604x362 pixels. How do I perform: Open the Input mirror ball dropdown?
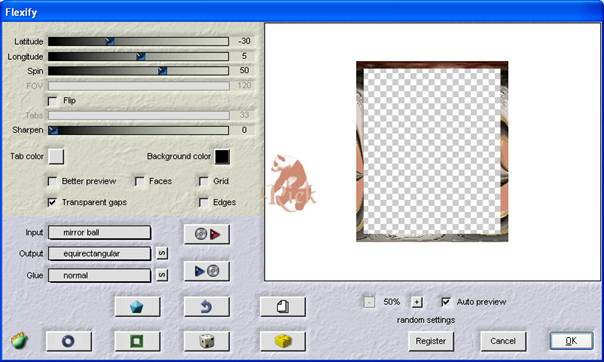coord(99,233)
